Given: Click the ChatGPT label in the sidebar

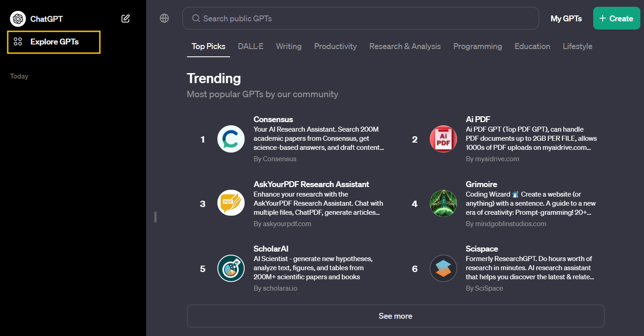Looking at the screenshot, I should (x=46, y=19).
